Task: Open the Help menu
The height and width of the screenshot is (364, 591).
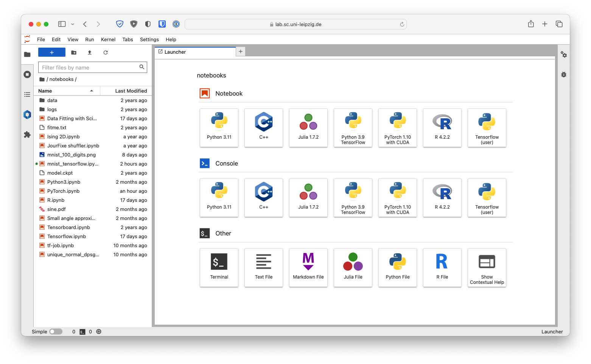Action: pyautogui.click(x=171, y=39)
